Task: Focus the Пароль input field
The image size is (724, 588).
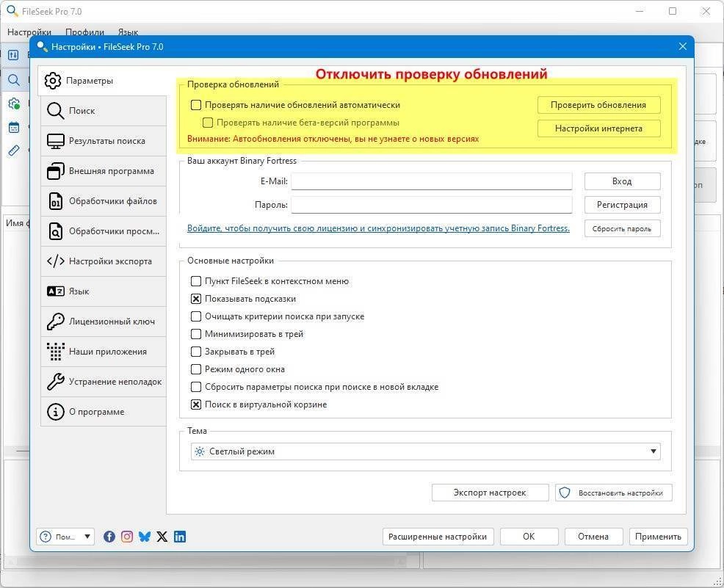Action: (432, 205)
